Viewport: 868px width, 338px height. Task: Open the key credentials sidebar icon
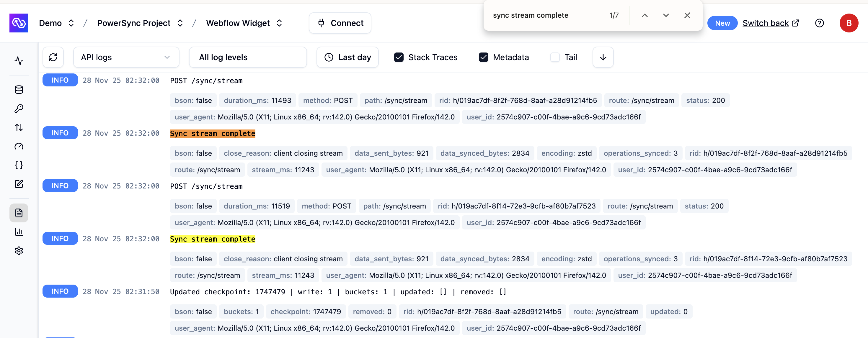(19, 109)
